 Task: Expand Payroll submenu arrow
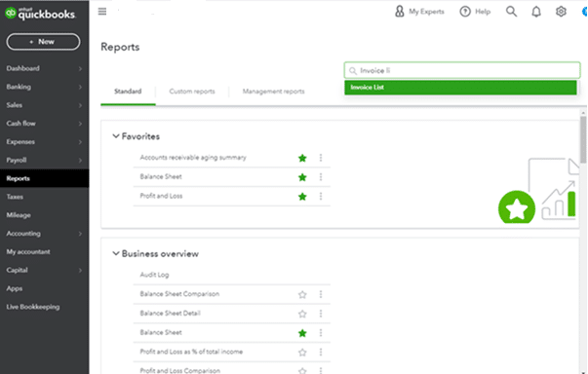[80, 161]
